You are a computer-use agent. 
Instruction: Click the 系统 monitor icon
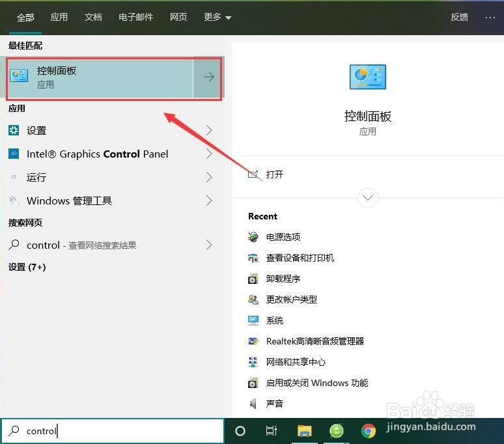coord(253,320)
